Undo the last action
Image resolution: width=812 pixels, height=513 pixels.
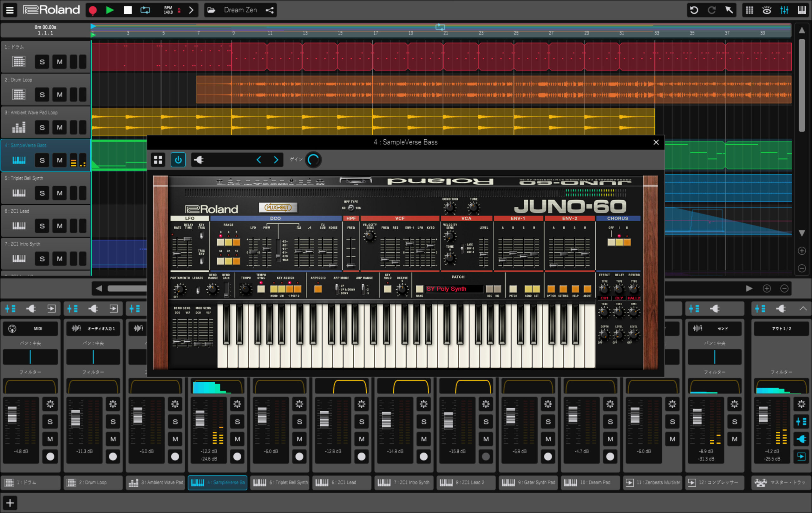pos(694,10)
